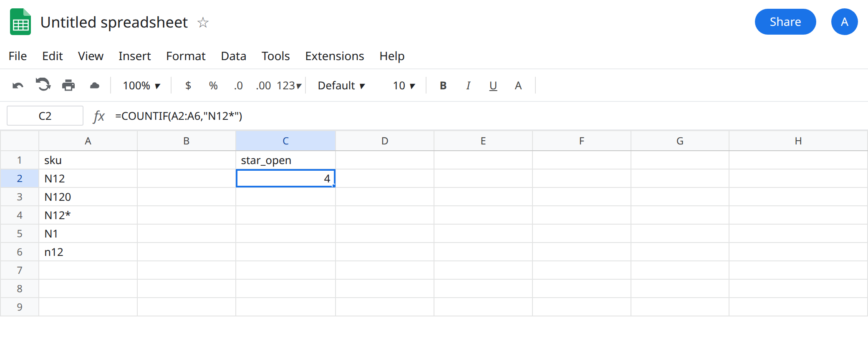This screenshot has width=868, height=359.
Task: Open the View menu
Action: point(91,56)
